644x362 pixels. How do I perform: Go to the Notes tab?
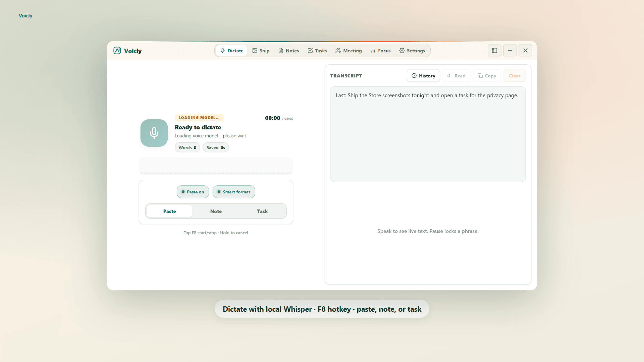tap(289, 51)
